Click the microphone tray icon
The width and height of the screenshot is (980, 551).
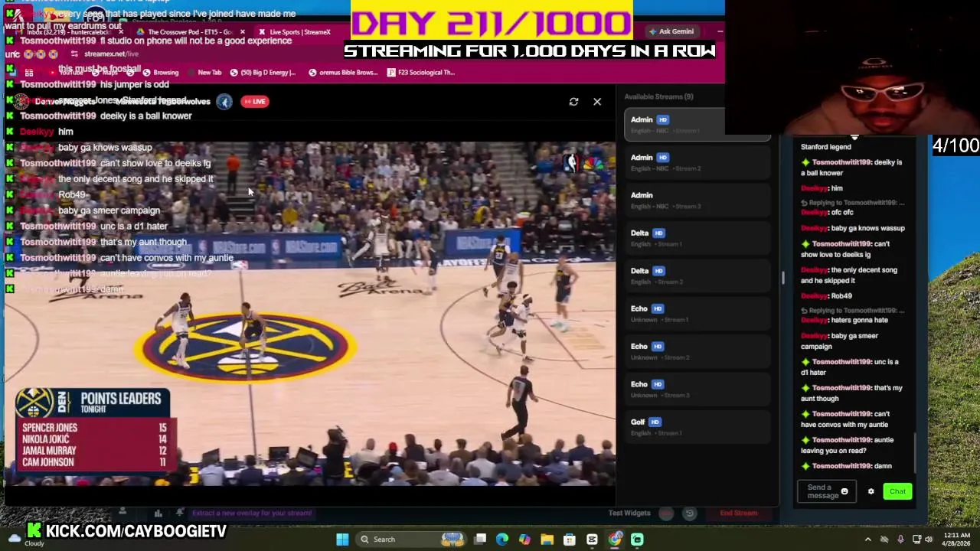coord(900,540)
